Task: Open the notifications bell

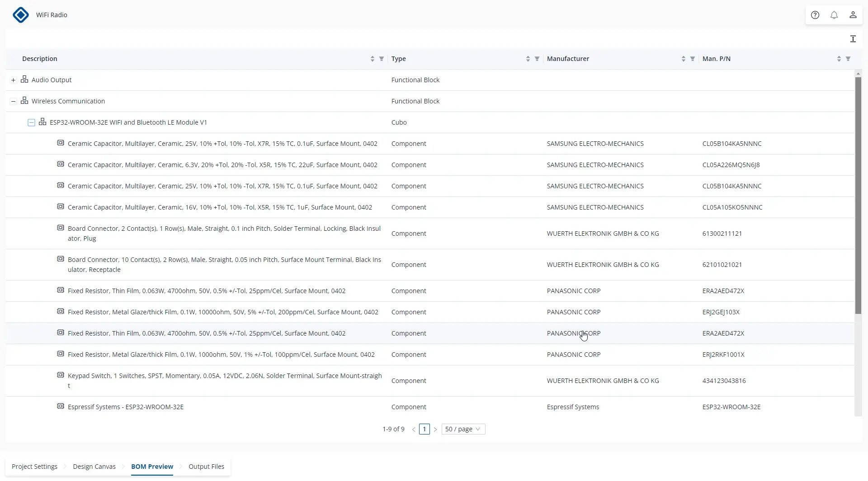Action: tap(834, 15)
